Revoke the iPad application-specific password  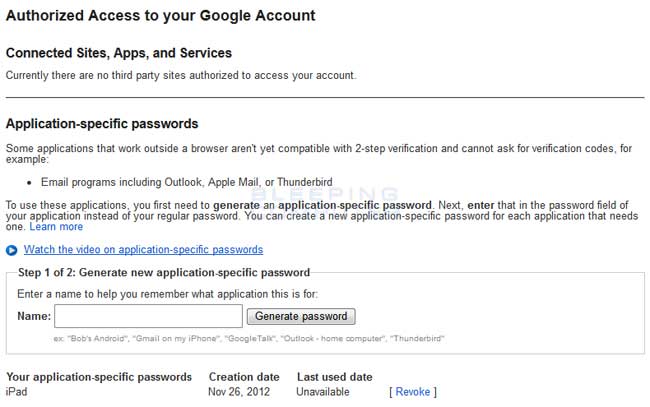413,392
